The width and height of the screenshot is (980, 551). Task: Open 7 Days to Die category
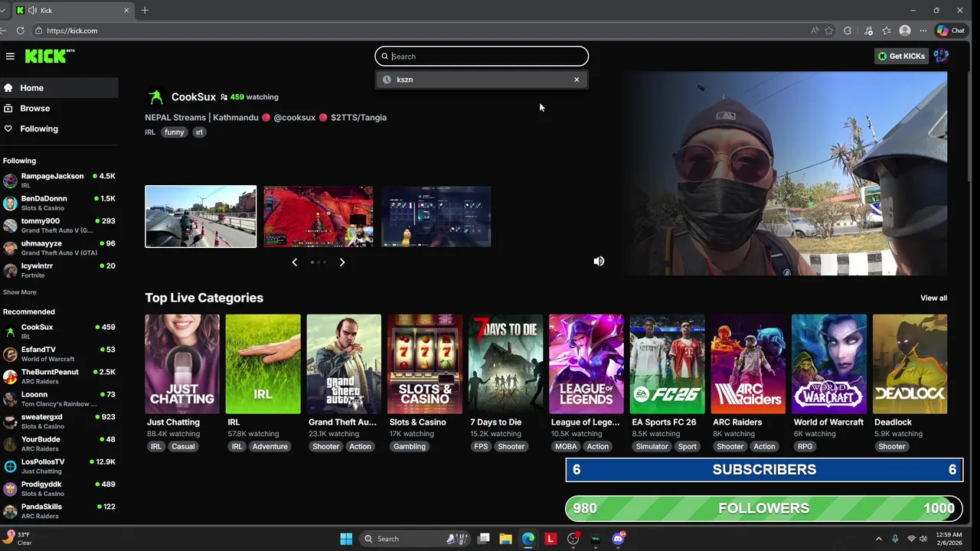pyautogui.click(x=505, y=364)
